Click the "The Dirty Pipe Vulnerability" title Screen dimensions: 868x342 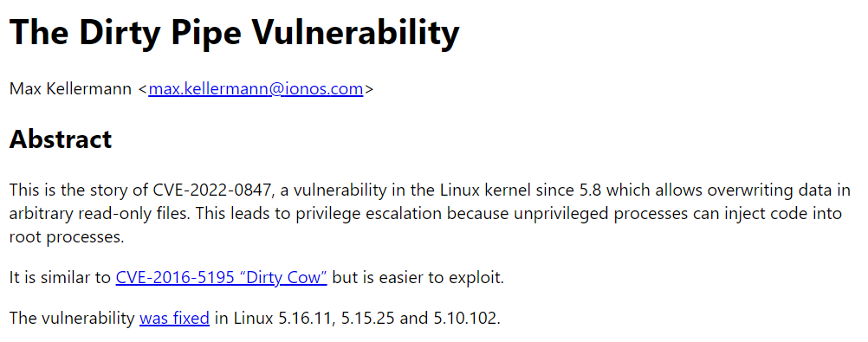point(234,32)
